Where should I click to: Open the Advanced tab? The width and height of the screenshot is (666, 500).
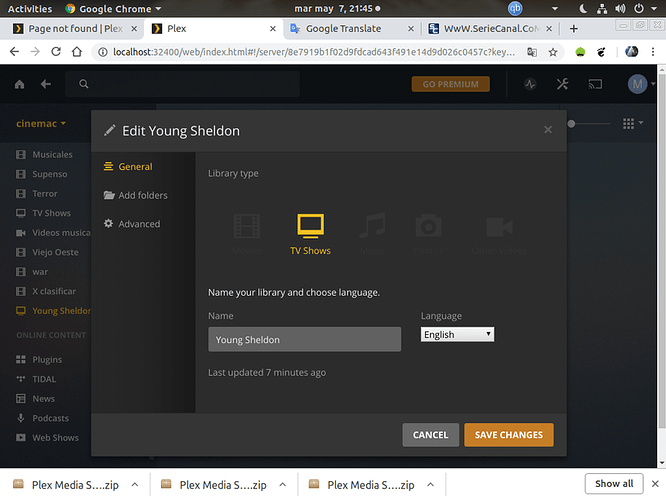pyautogui.click(x=132, y=224)
